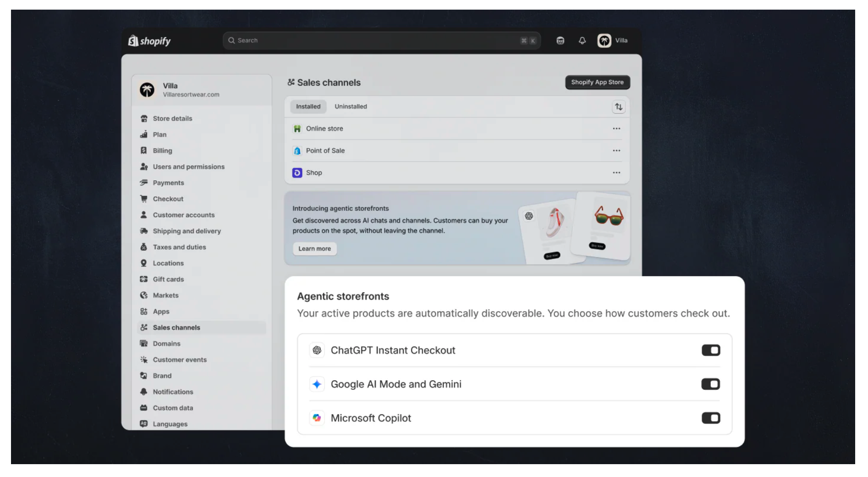The image size is (868, 477).
Task: Click the Search field in top bar
Action: (x=382, y=40)
